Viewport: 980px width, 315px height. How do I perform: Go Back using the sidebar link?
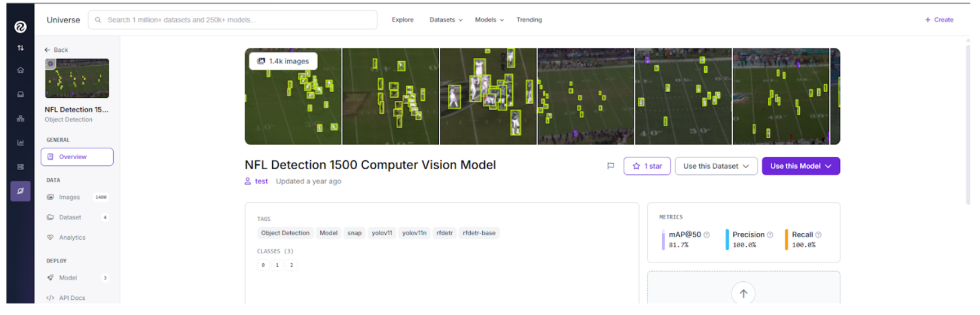[x=56, y=50]
